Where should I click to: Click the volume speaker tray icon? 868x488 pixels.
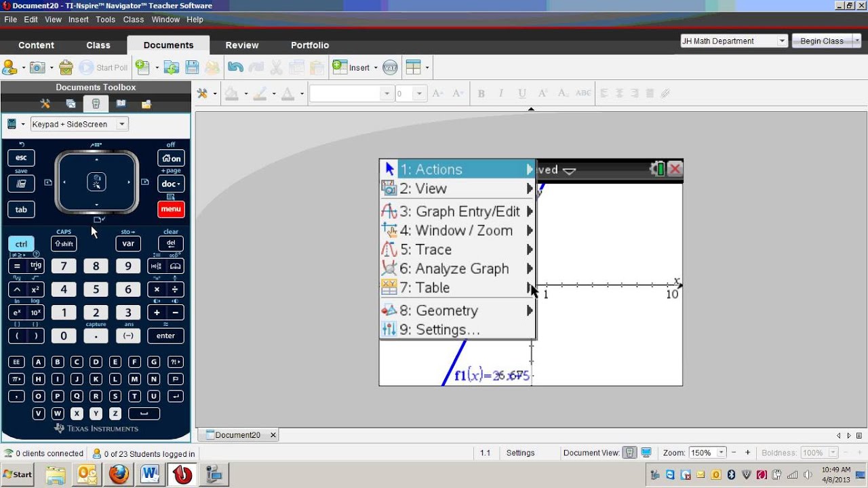click(808, 474)
